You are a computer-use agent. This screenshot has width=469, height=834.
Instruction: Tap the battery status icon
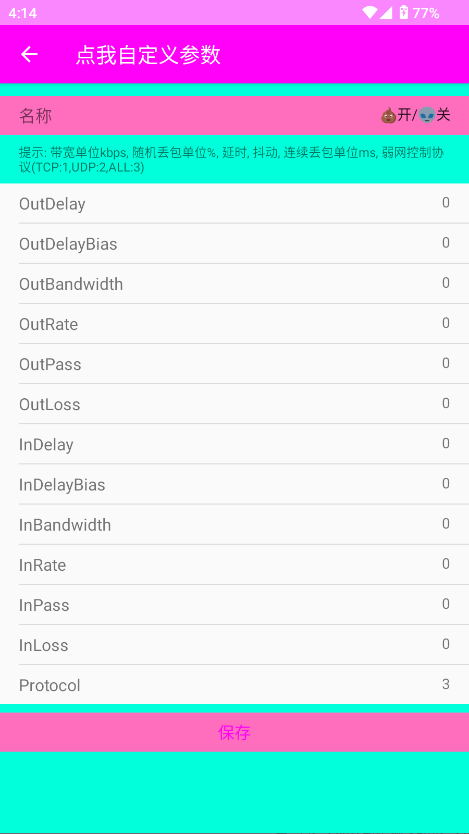coord(404,13)
